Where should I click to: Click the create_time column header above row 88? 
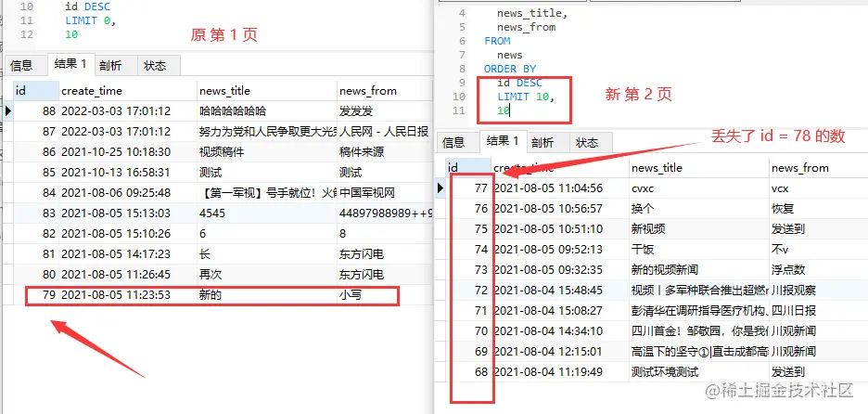[128, 91]
